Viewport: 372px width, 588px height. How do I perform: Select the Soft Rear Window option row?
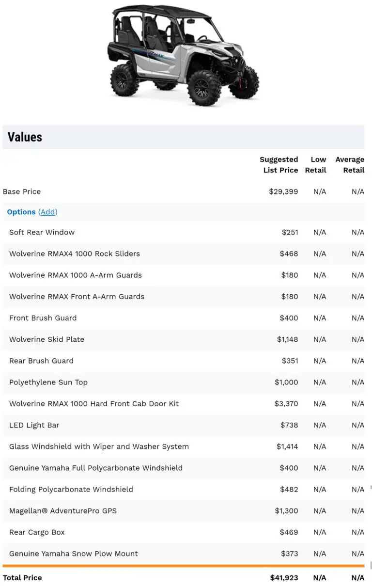42,232
